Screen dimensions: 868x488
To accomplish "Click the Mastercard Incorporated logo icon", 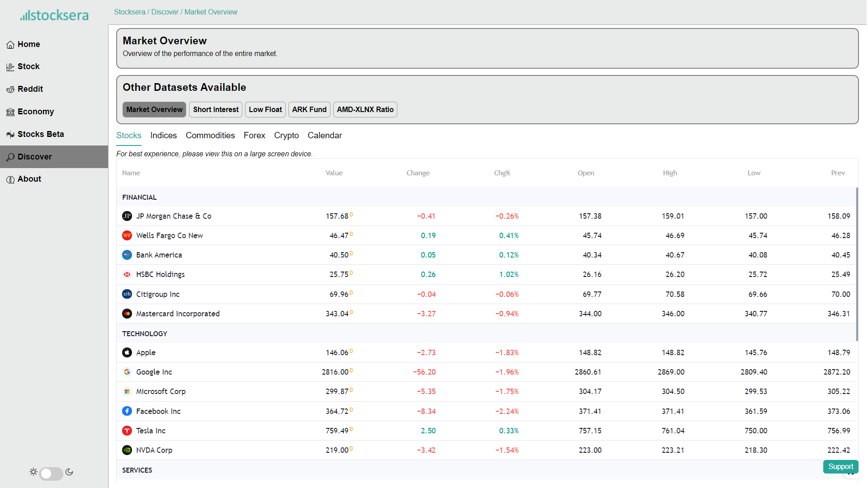I will point(127,314).
